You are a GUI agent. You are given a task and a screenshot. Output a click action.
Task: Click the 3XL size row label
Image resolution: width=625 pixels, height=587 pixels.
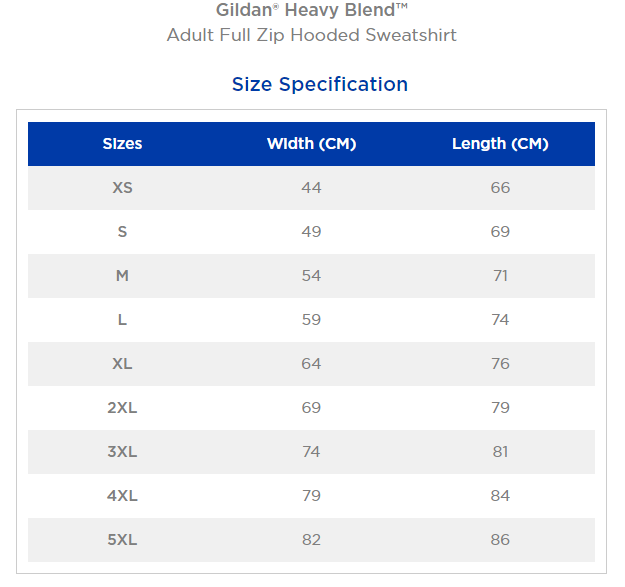122,452
